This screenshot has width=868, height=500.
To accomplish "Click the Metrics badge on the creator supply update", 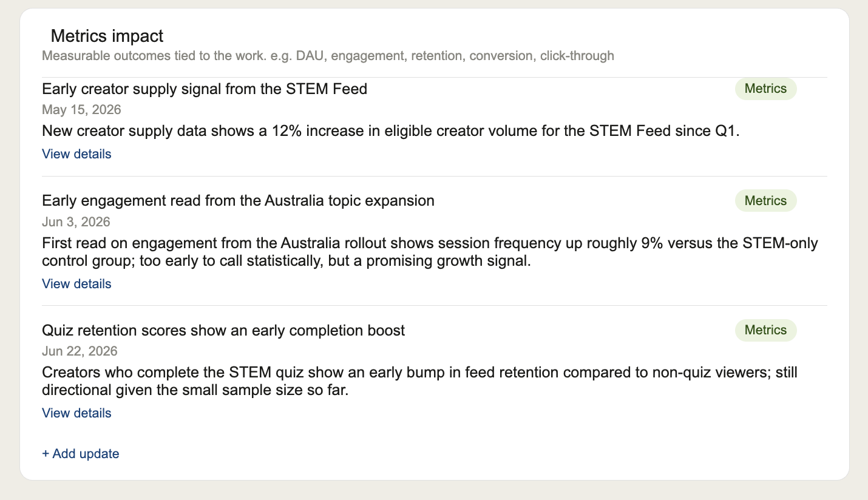I will [765, 89].
